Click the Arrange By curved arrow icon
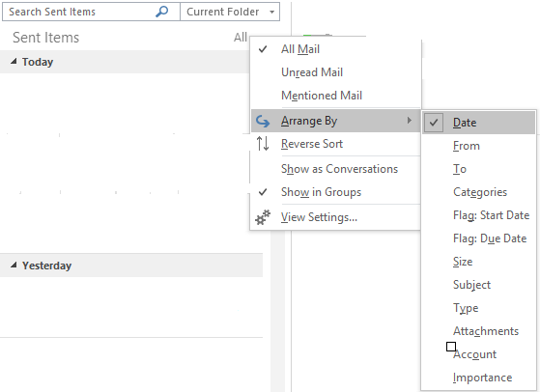This screenshot has height=392, width=540. 263,121
